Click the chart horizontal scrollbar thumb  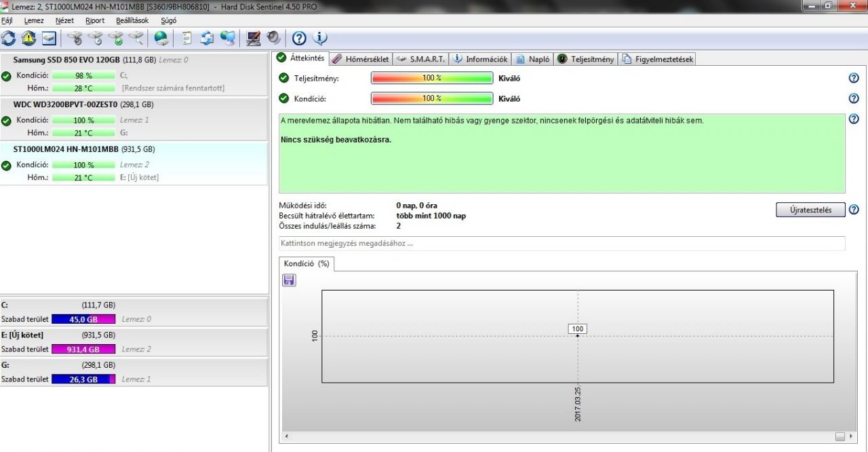(x=841, y=436)
